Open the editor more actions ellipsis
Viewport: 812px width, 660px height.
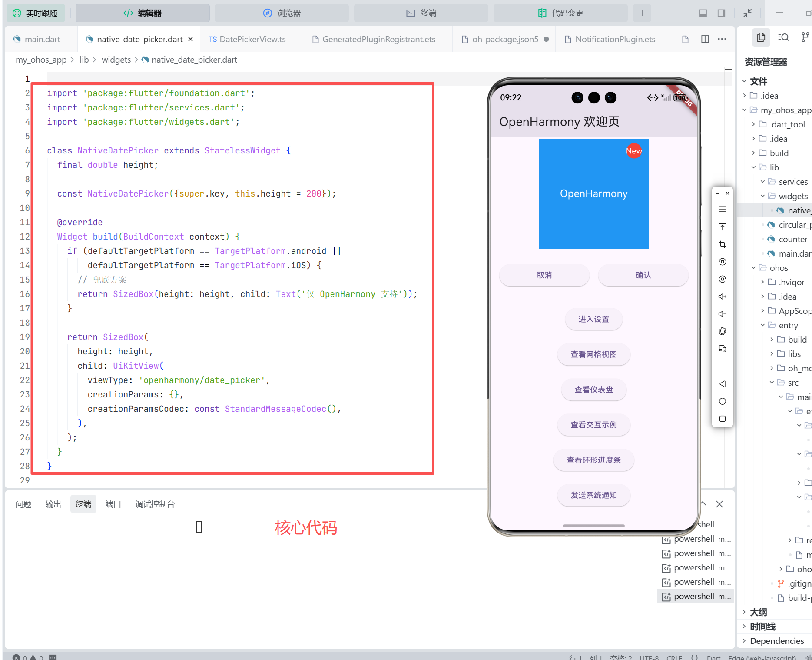coord(722,39)
